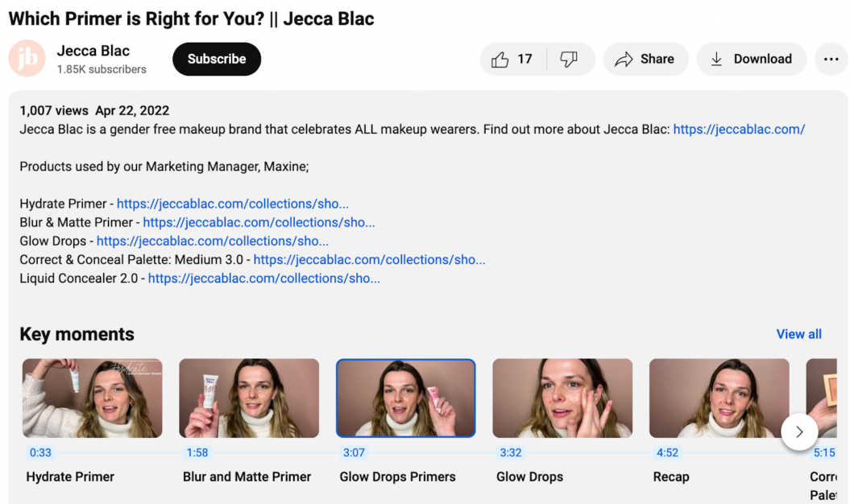Download the video

752,59
